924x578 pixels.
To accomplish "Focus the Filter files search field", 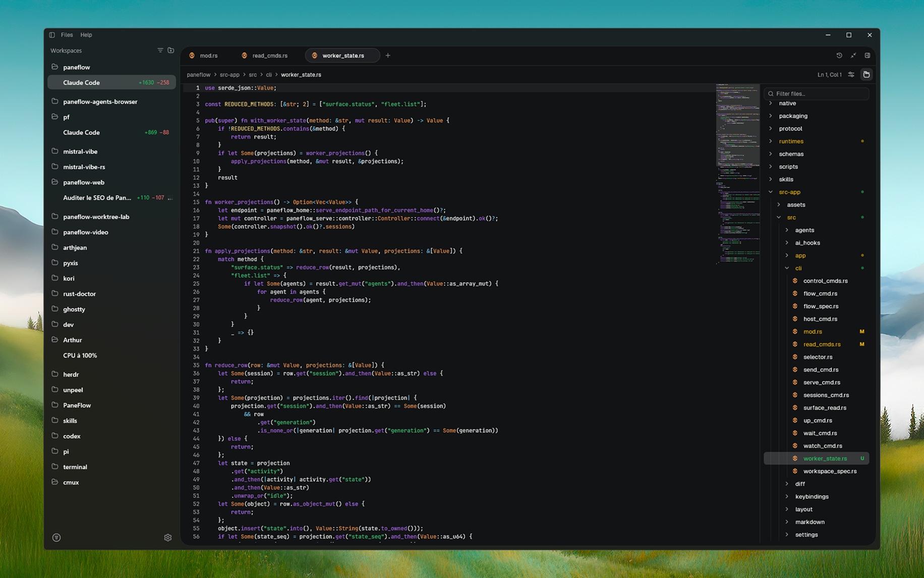I will (817, 93).
